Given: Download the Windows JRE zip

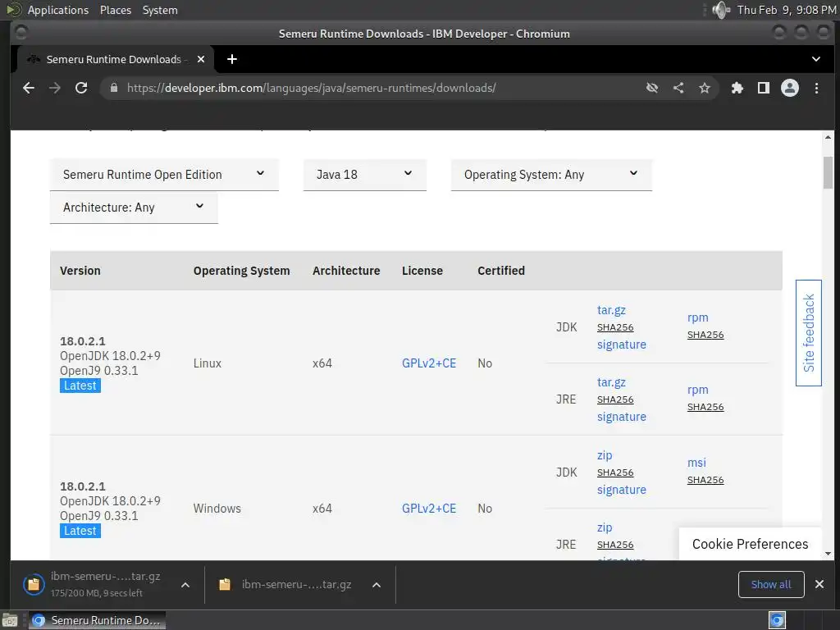Looking at the screenshot, I should [605, 527].
